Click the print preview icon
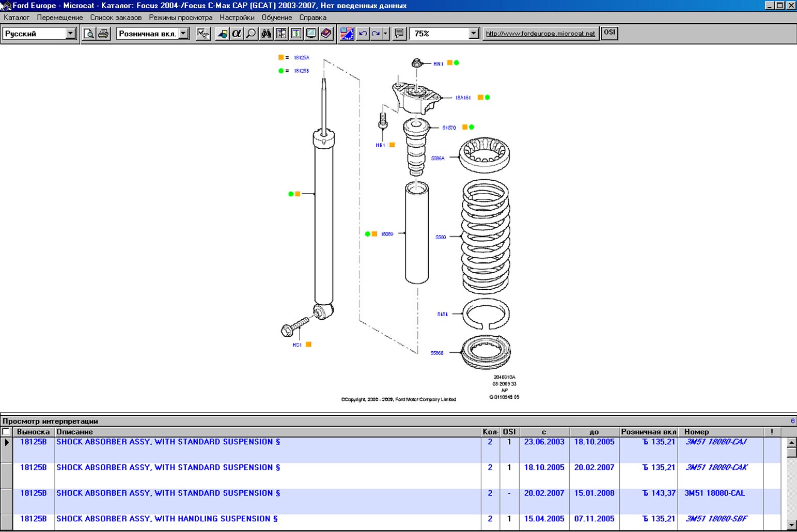 pos(89,34)
